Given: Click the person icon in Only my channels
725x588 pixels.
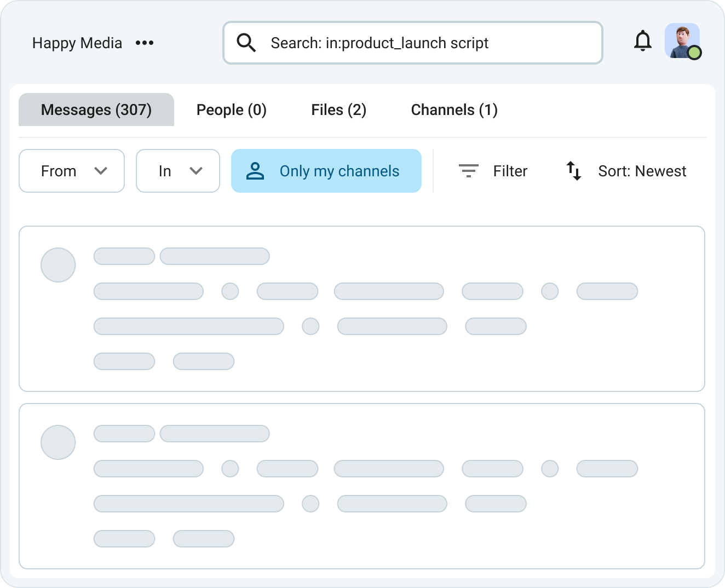Looking at the screenshot, I should [255, 171].
